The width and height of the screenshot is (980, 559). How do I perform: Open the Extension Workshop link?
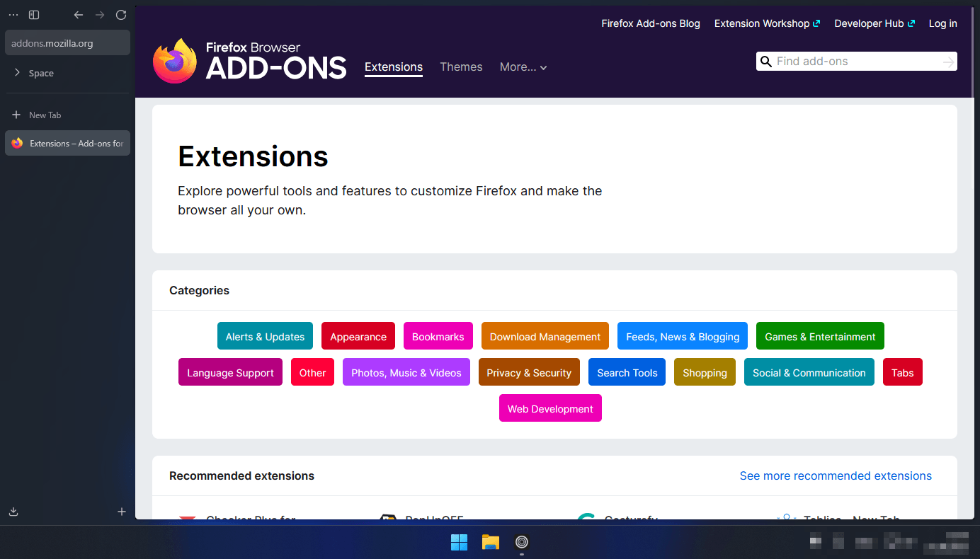pyautogui.click(x=767, y=23)
